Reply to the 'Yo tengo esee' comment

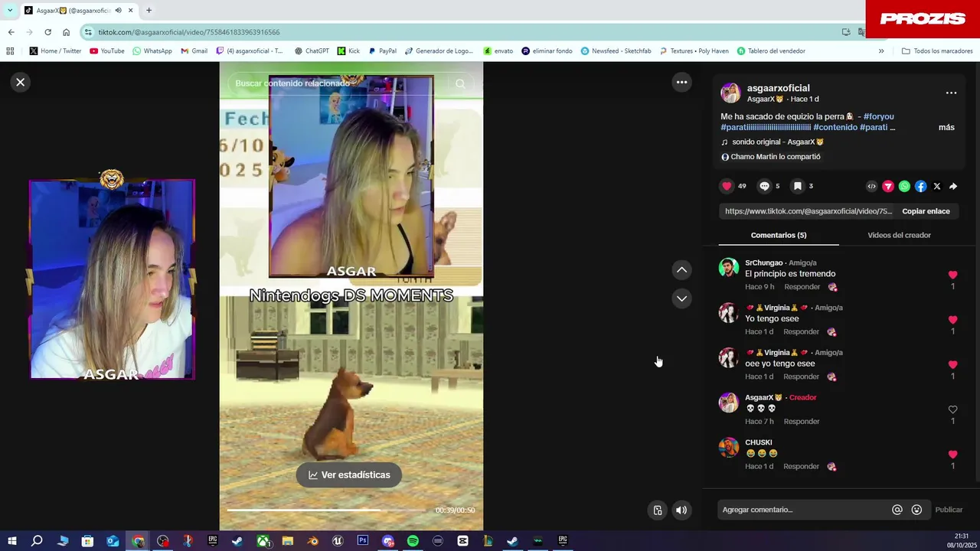pyautogui.click(x=801, y=331)
